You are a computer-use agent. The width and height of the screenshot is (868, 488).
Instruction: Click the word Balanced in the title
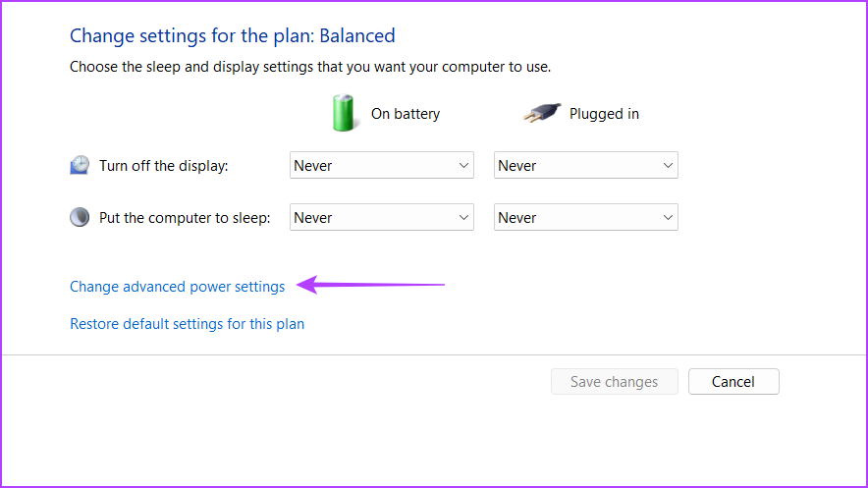(x=357, y=35)
